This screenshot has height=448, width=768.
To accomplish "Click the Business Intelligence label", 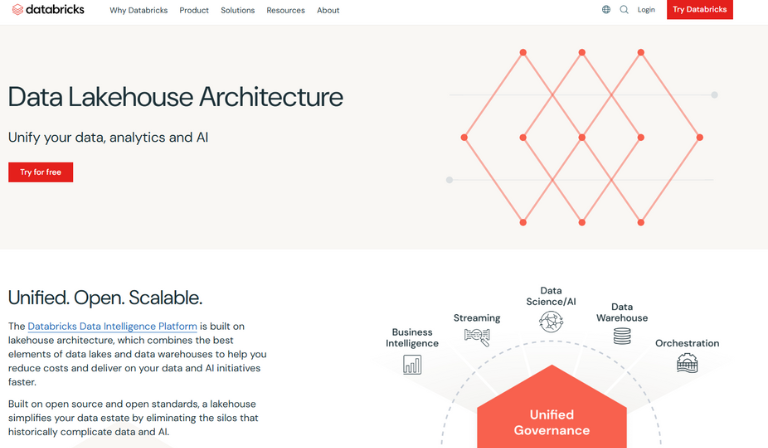I will click(412, 337).
